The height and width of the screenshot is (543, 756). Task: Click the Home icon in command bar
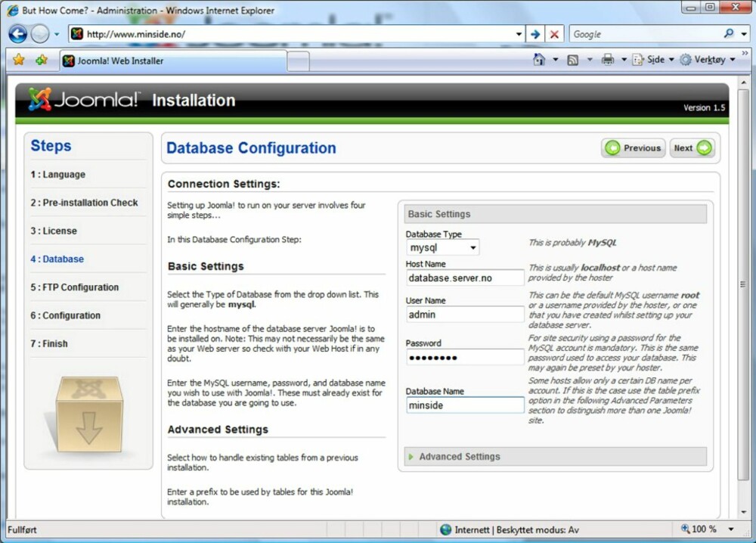(x=539, y=59)
